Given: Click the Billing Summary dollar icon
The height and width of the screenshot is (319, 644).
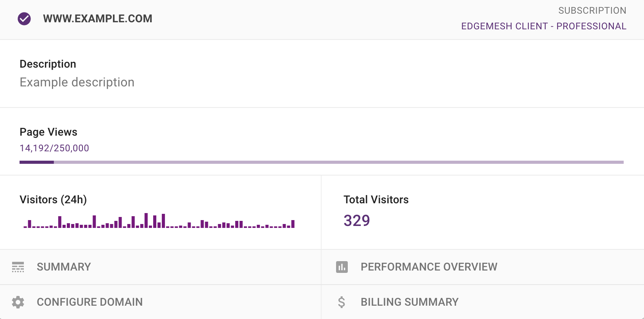Looking at the screenshot, I should 342,302.
